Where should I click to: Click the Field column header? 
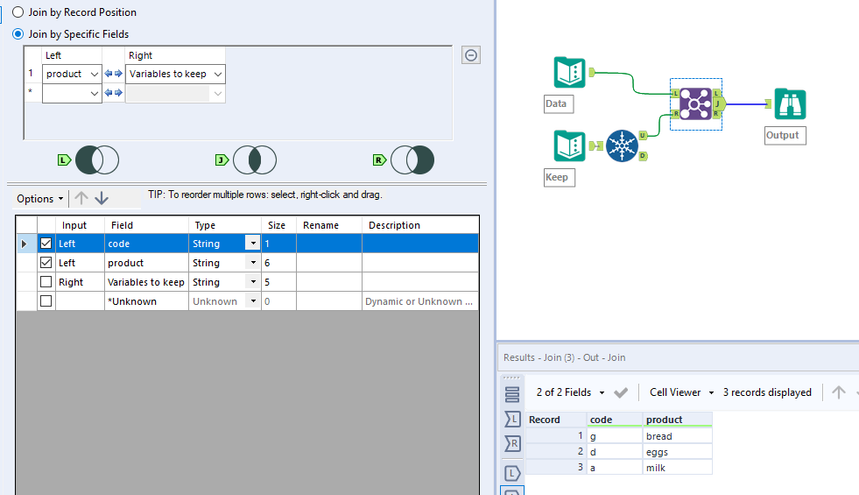[x=146, y=225]
